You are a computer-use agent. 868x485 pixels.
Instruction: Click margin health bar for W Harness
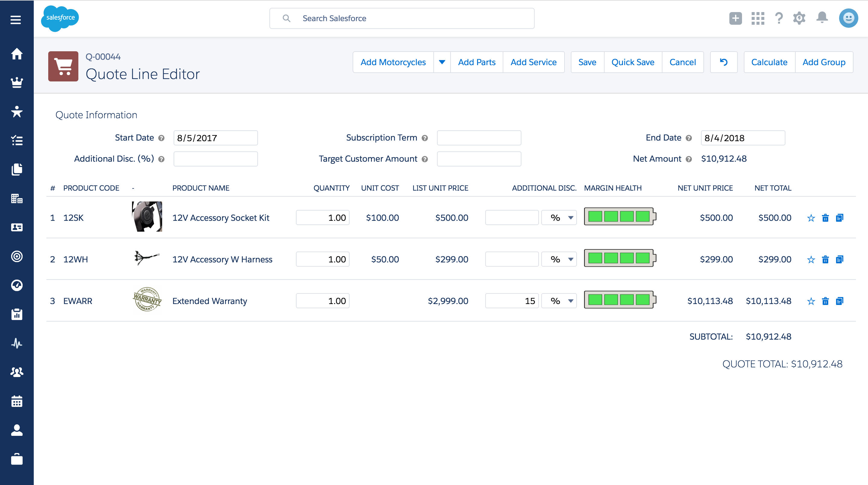[620, 258]
